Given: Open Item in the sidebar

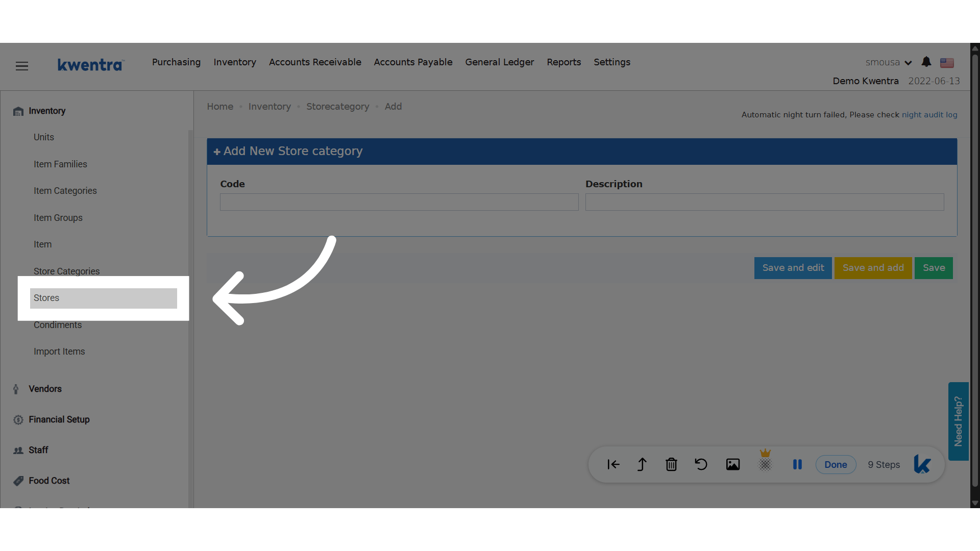Looking at the screenshot, I should tap(43, 244).
